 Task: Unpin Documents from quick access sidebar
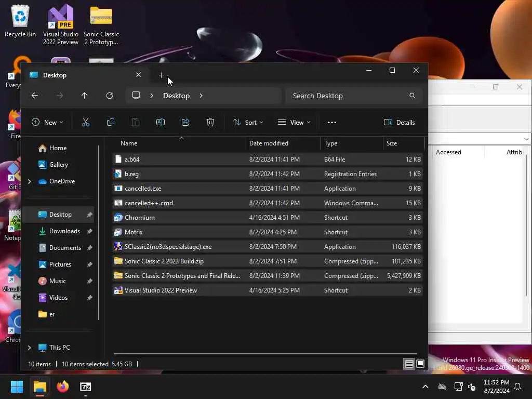tap(89, 248)
